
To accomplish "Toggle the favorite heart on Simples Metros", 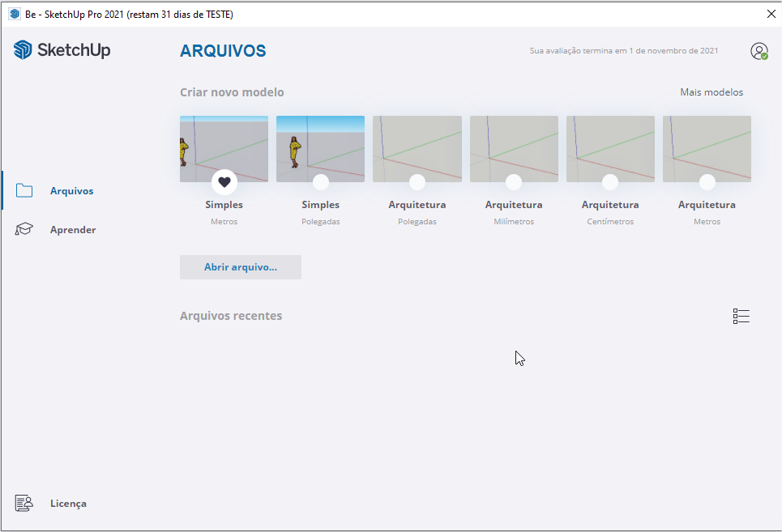I will pos(224,182).
